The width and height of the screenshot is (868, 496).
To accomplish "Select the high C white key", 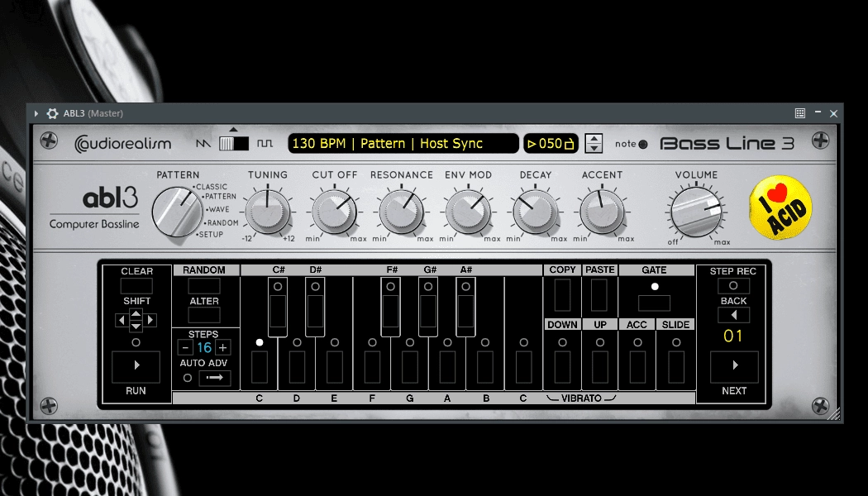I will pos(523,366).
